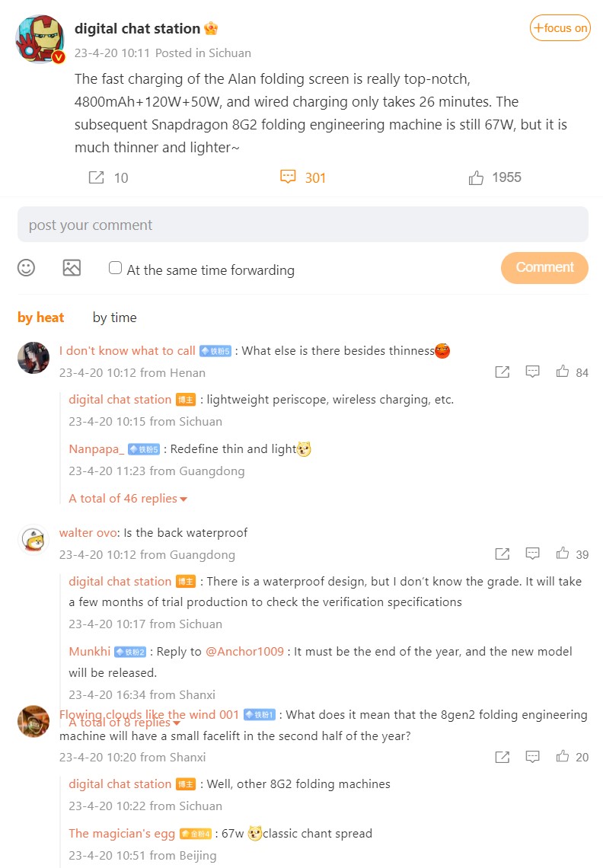603x868 pixels.
Task: Like the walter ovo comment with 39 likes
Action: coord(563,554)
